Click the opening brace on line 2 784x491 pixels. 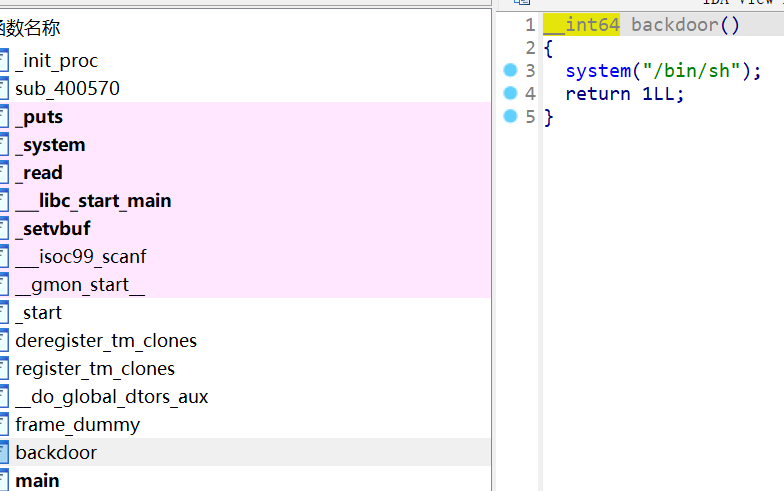(548, 48)
